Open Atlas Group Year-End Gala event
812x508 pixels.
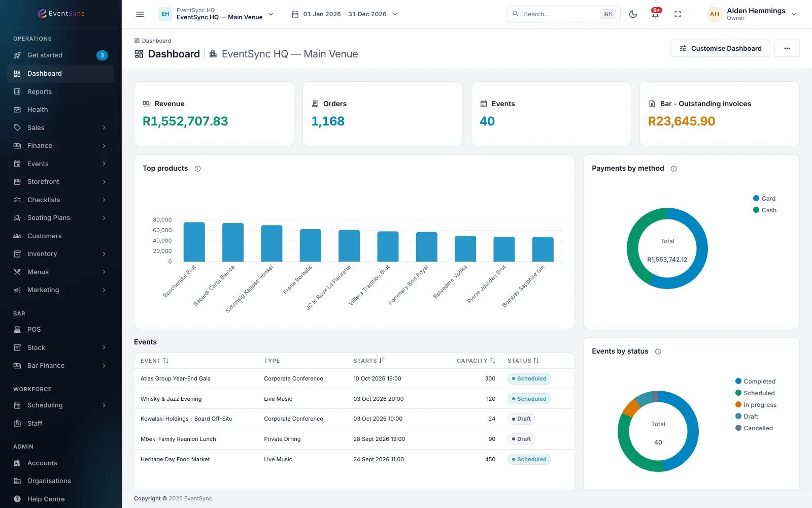pyautogui.click(x=176, y=378)
